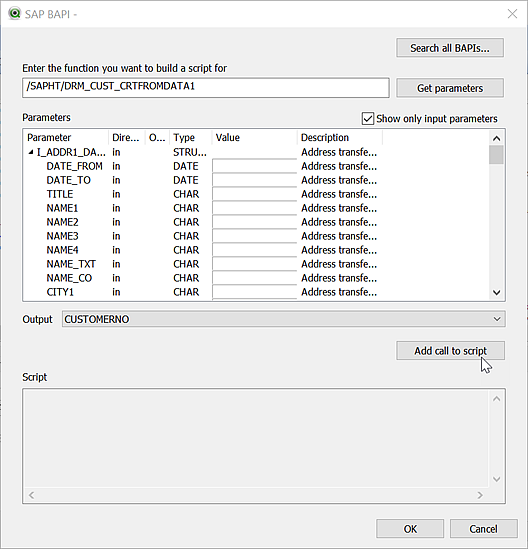Viewport: 528px width, 549px height.
Task: Click the NAME4 value field
Action: coord(255,250)
